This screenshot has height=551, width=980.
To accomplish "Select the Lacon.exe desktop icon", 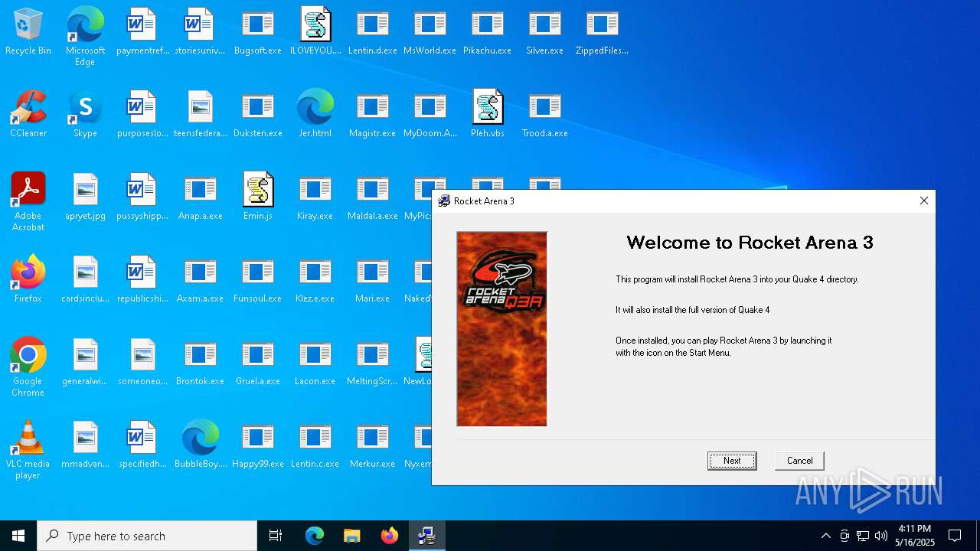I will click(x=315, y=362).
